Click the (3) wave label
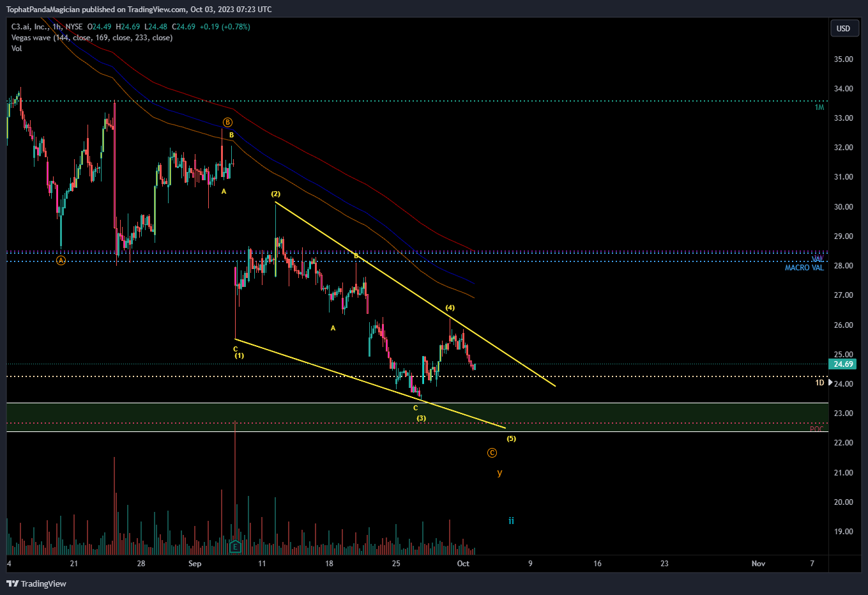Screen dimensions: 868x595 click(422, 418)
